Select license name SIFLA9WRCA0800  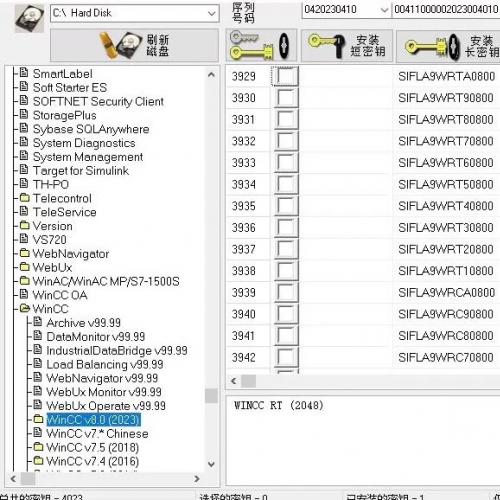pos(446,292)
